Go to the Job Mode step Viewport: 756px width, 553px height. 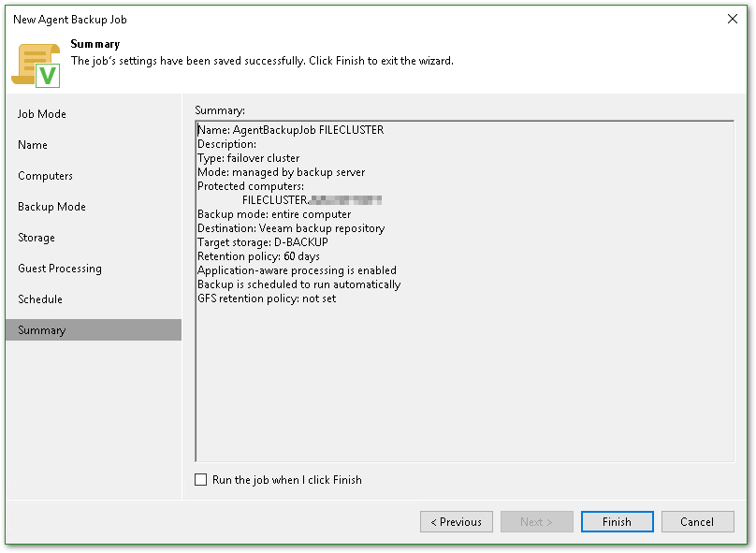42,114
